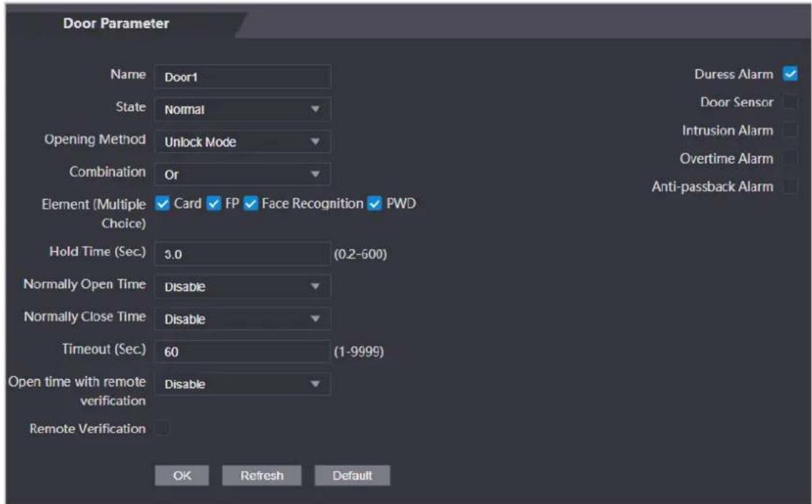Open the Open time with remote verification dropdown
Image resolution: width=812 pixels, height=504 pixels.
242,384
